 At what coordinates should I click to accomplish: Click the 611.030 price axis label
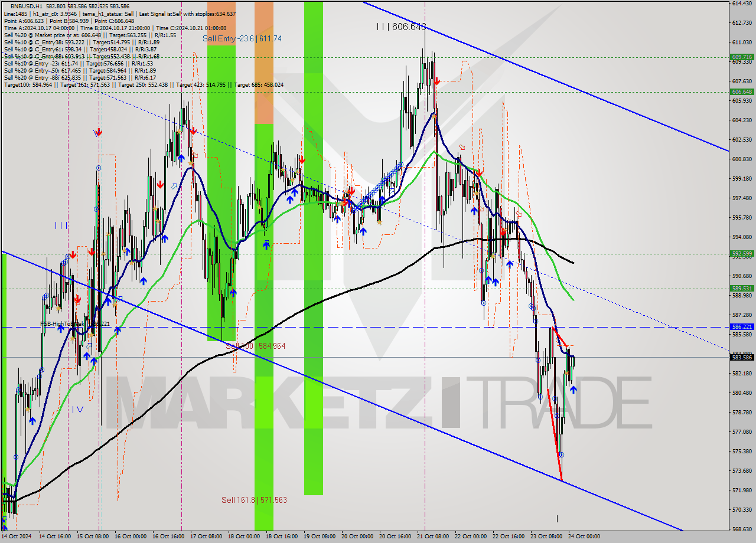742,42
